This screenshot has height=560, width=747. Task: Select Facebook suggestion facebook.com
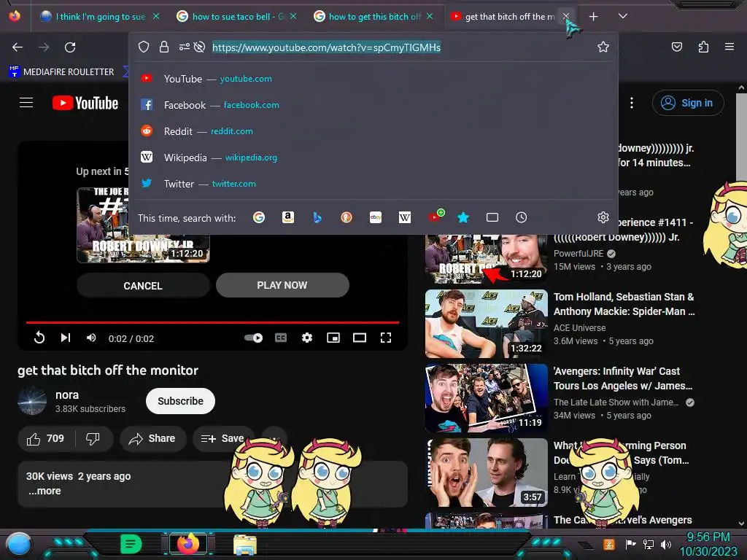point(373,105)
